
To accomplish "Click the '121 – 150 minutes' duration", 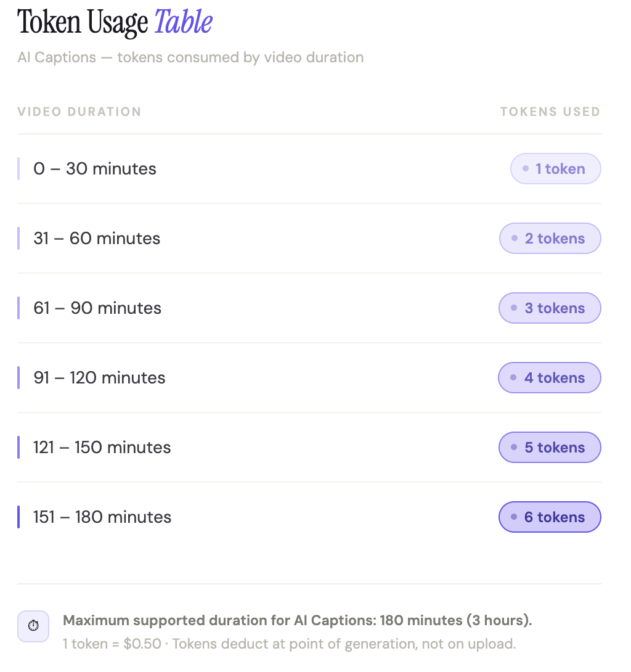I will click(102, 448).
